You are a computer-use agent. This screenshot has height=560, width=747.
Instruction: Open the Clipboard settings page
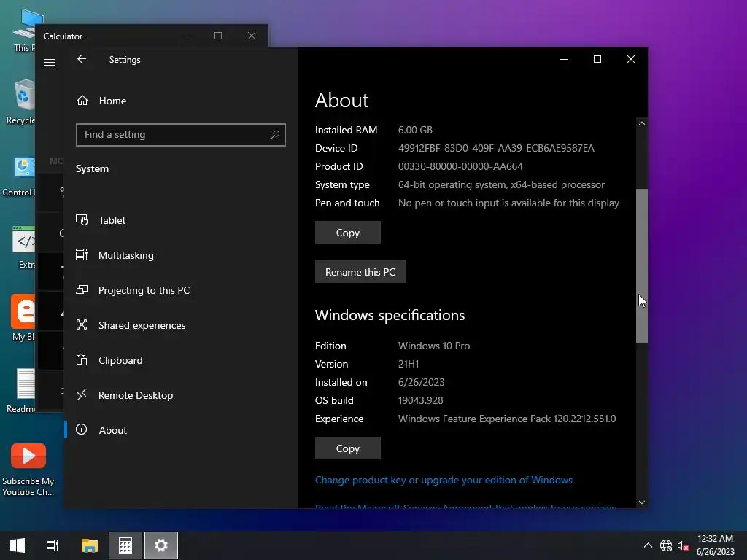(x=180, y=360)
